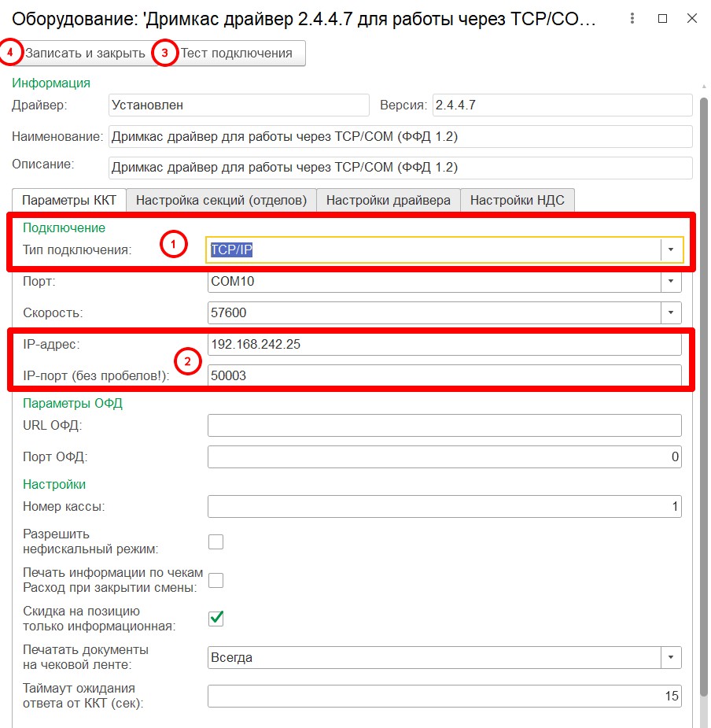The width and height of the screenshot is (711, 728).
Task: Focus the 'IP-порт' field with 50003
Action: click(444, 376)
